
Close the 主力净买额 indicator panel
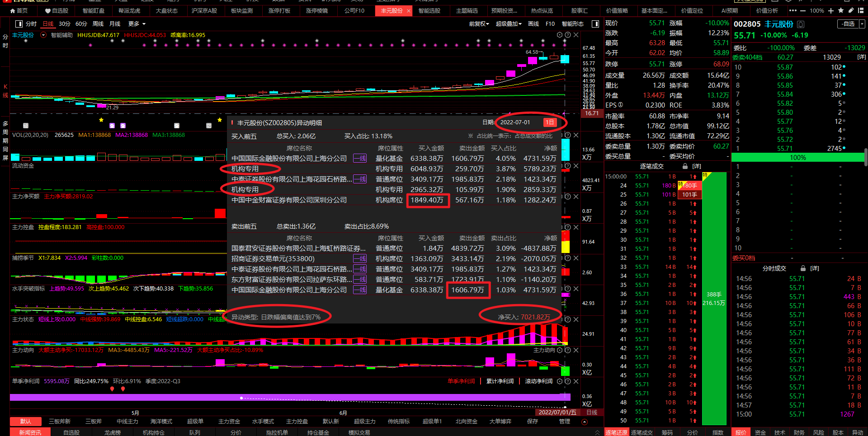[576, 197]
